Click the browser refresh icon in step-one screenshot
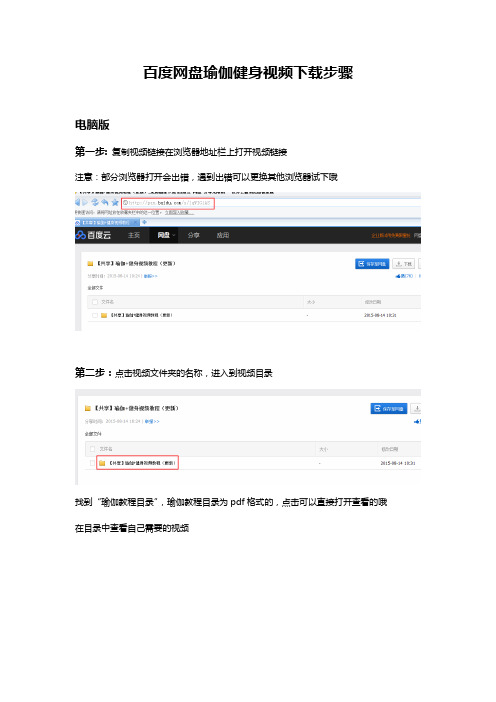496x702 pixels. pyautogui.click(x=95, y=202)
